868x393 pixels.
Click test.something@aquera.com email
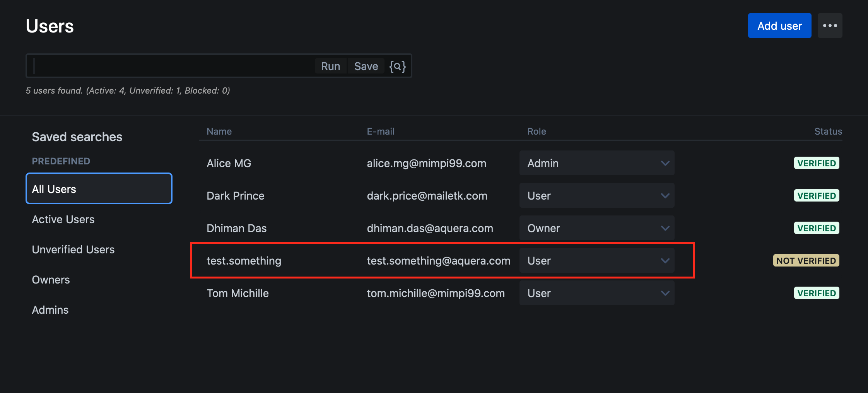(x=439, y=261)
